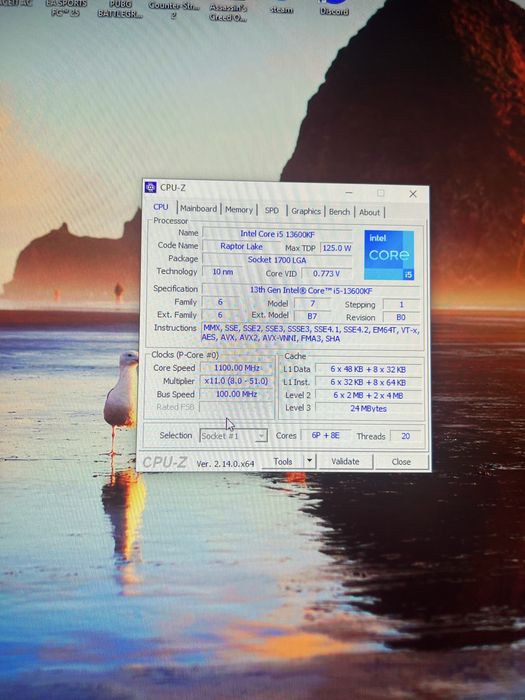The height and width of the screenshot is (700, 525).
Task: Click the Threads value 20
Action: tap(405, 436)
